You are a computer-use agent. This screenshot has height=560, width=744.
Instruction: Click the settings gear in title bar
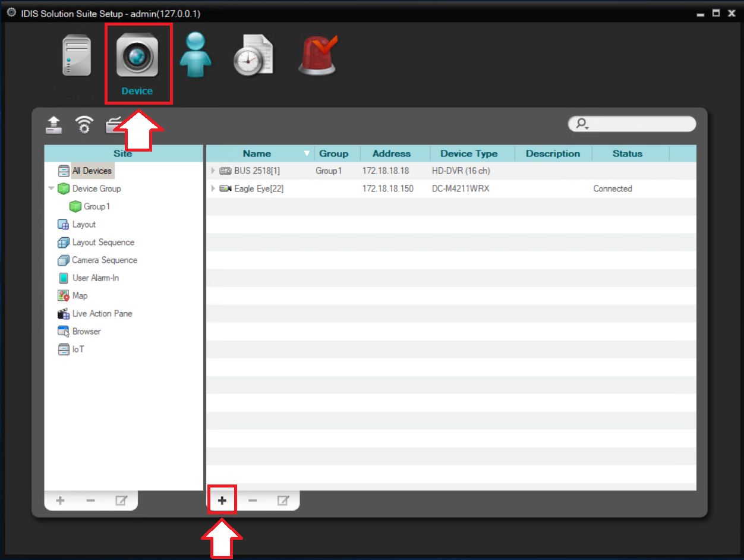tap(11, 12)
